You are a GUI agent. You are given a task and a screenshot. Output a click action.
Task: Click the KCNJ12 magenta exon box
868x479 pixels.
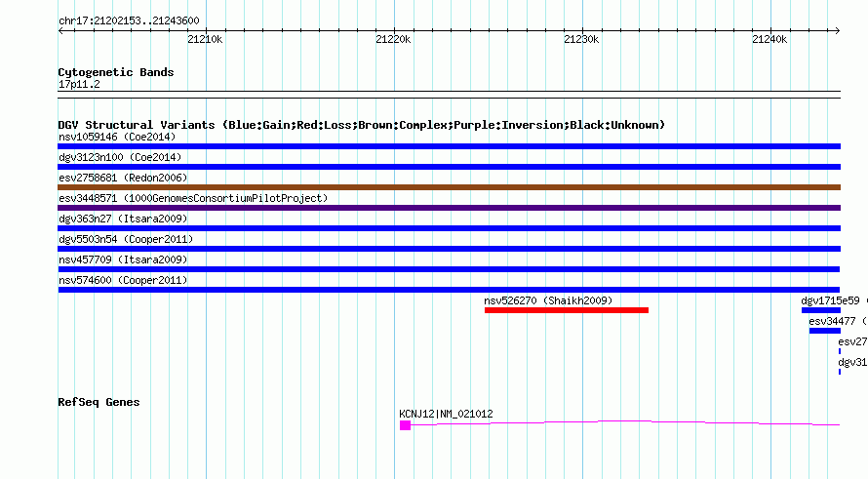click(x=405, y=425)
